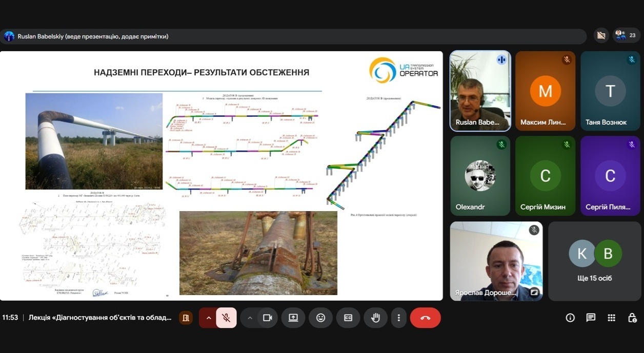The width and height of the screenshot is (644, 353).
Task: Click the 11:53 clock text
Action: click(10, 318)
